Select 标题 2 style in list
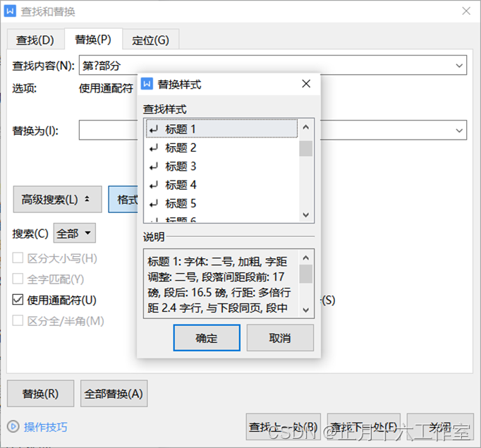The height and width of the screenshot is (448, 481). pos(221,147)
